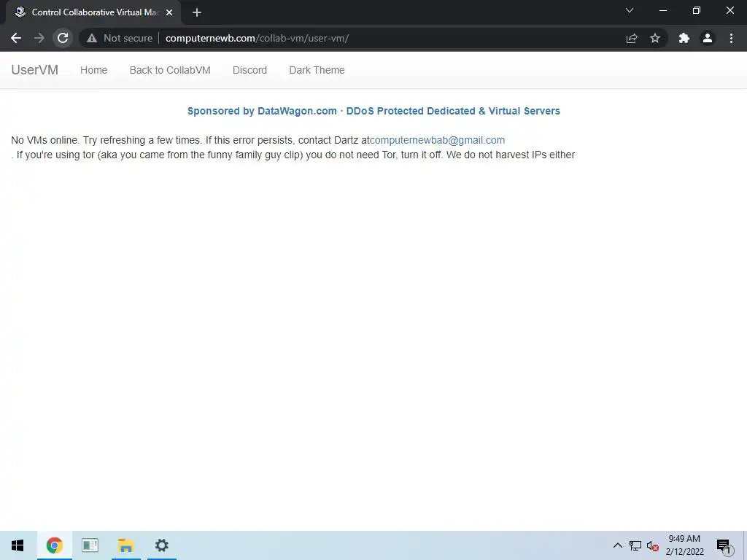Click the address bar URL
Screen dimensions: 747x560
(258, 38)
